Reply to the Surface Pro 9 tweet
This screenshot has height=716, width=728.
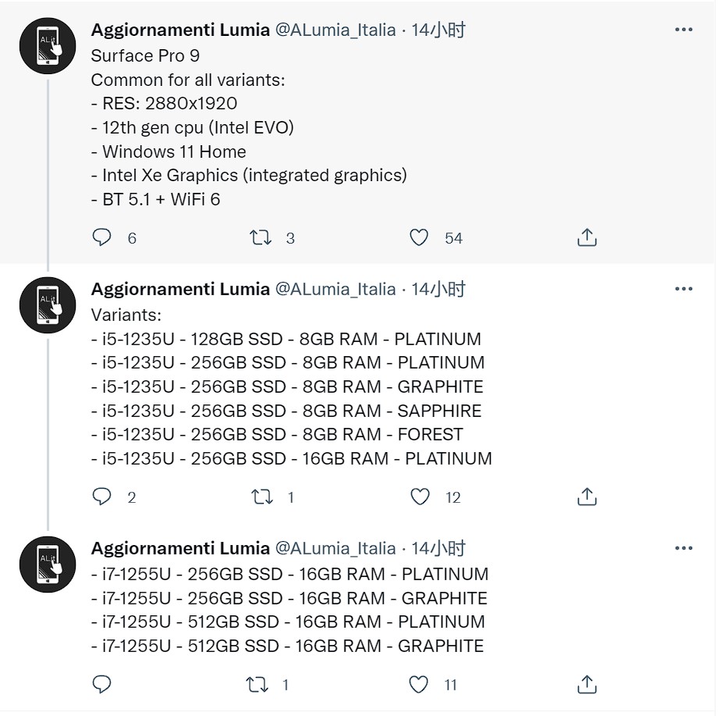[101, 237]
